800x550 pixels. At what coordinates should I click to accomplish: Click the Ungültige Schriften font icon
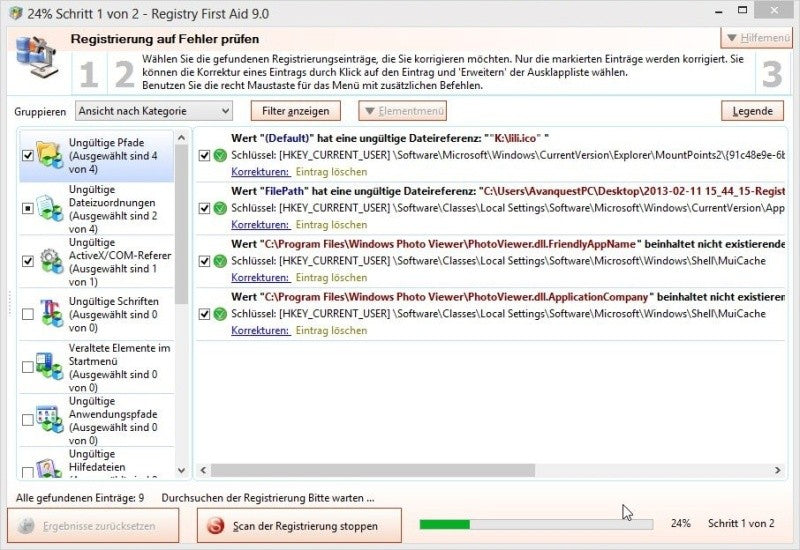coord(50,314)
